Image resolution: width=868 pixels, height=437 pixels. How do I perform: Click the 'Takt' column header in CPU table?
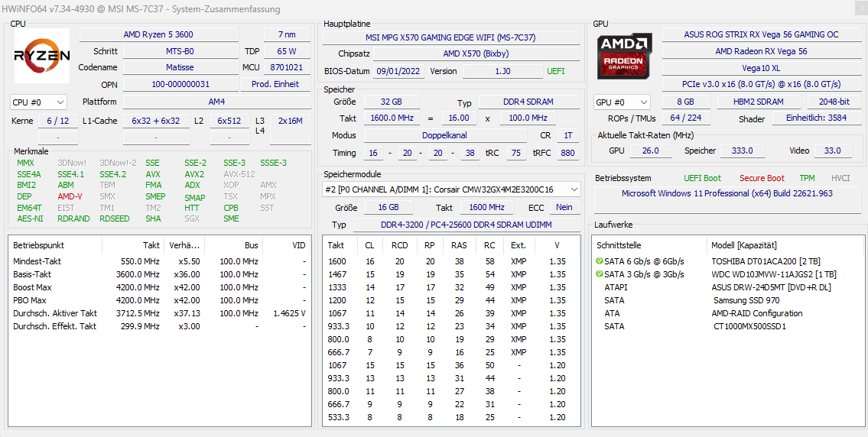pyautogui.click(x=132, y=245)
